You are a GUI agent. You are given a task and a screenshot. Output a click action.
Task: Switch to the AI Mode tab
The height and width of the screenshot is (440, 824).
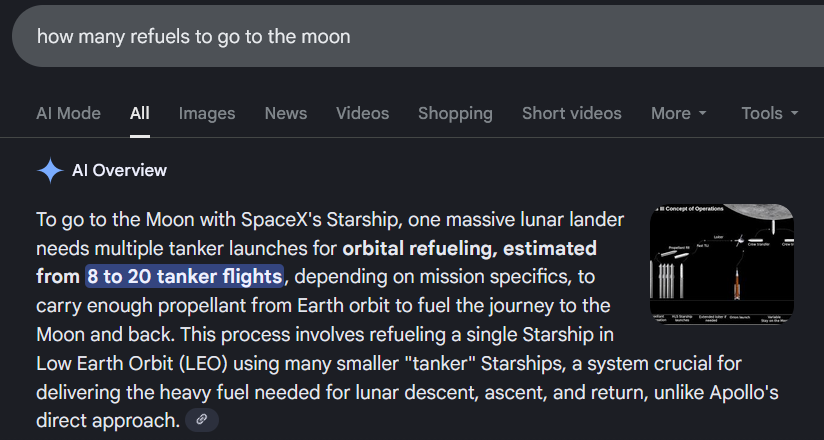point(68,113)
